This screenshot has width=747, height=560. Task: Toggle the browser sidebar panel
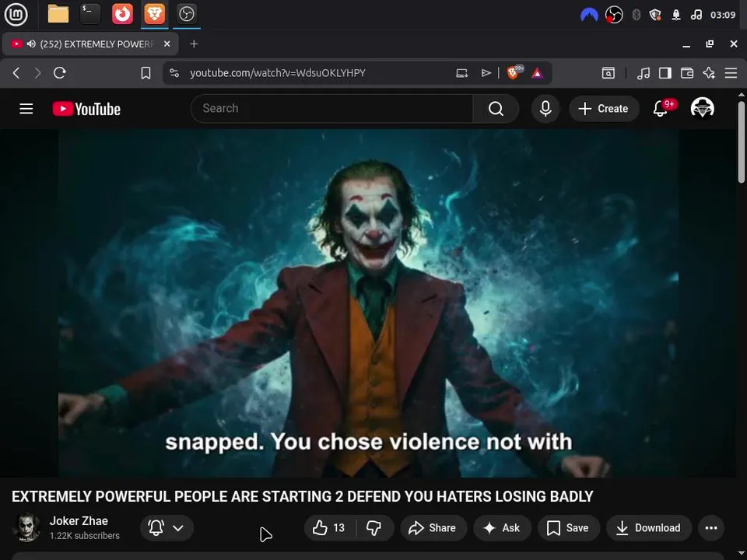665,73
